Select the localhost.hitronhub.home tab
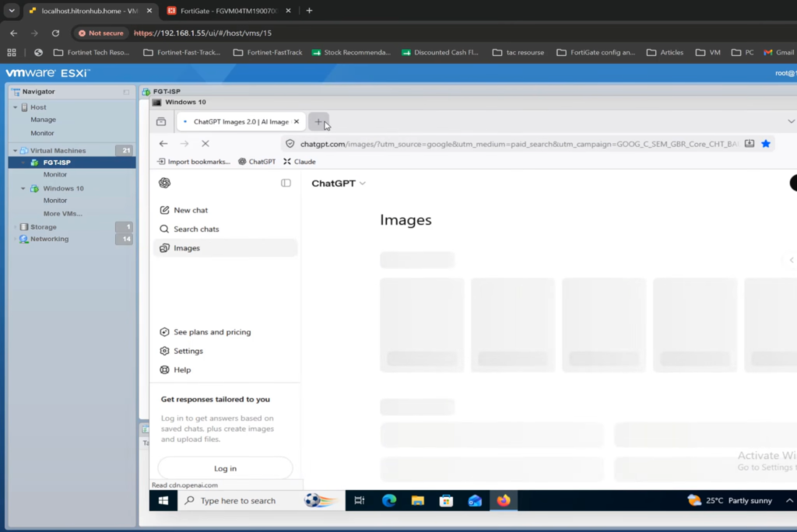Image resolution: width=797 pixels, height=532 pixels. (90, 11)
